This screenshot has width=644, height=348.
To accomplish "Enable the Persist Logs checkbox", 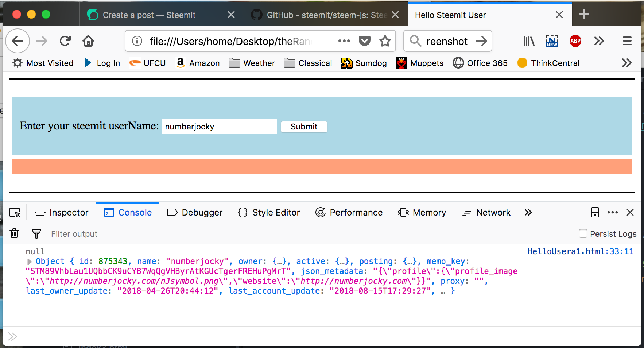I will click(583, 233).
